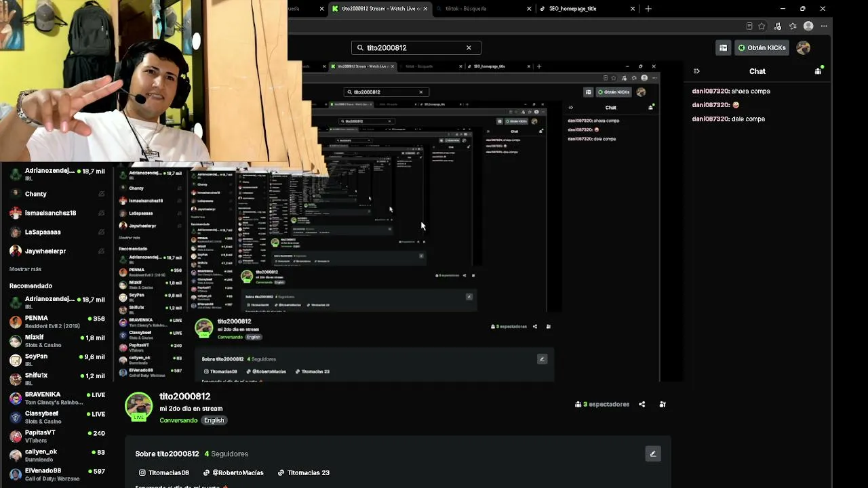Screen dimensions: 868x488
Task: Edit the Sobre tito2000812 section
Action: pos(653,453)
